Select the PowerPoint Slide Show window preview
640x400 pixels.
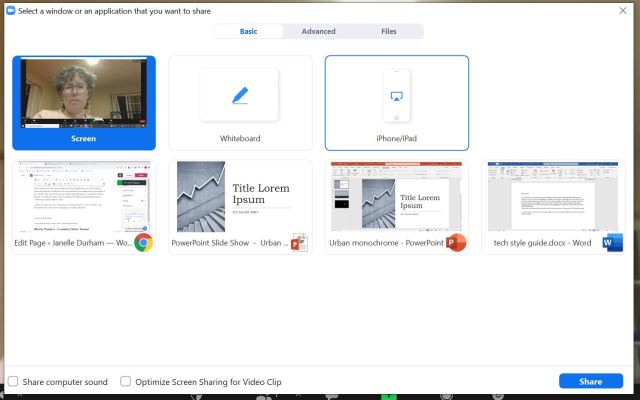pyautogui.click(x=240, y=198)
